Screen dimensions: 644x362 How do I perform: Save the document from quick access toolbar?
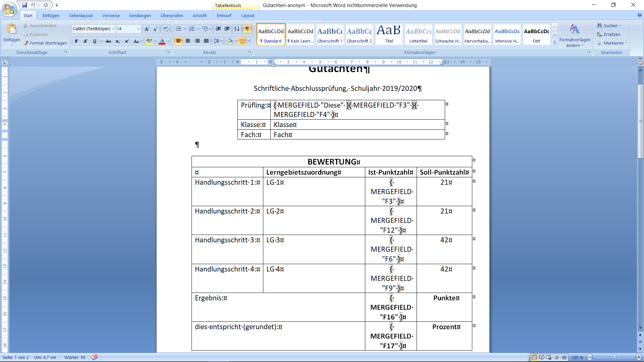coord(24,5)
